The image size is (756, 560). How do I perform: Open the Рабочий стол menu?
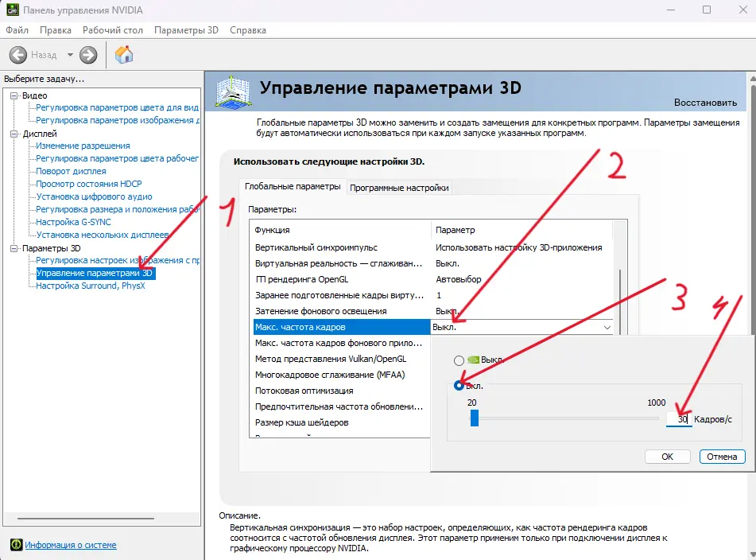click(113, 30)
